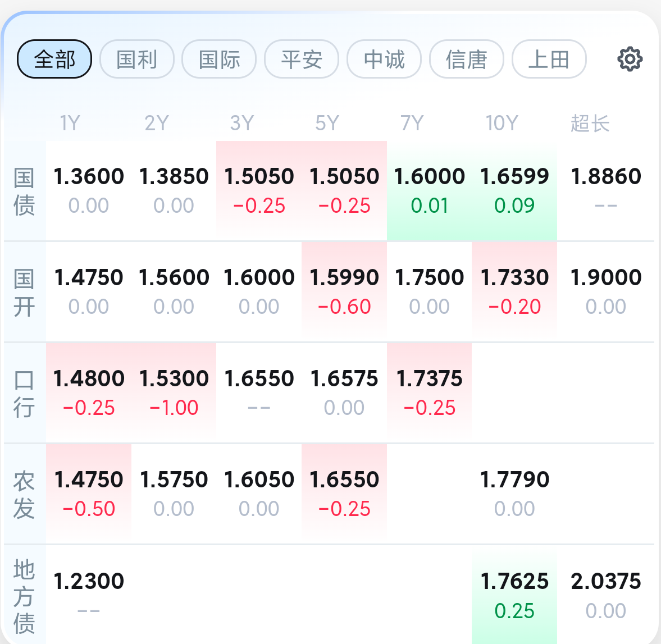The image size is (661, 644).
Task: Select 国开 10Y yield 1.7330
Action: (514, 291)
